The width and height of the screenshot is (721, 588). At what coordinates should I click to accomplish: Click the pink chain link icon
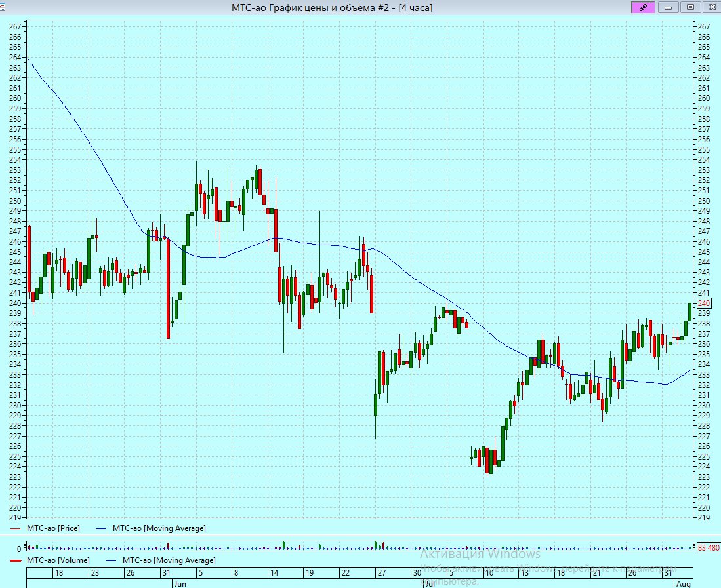643,7
